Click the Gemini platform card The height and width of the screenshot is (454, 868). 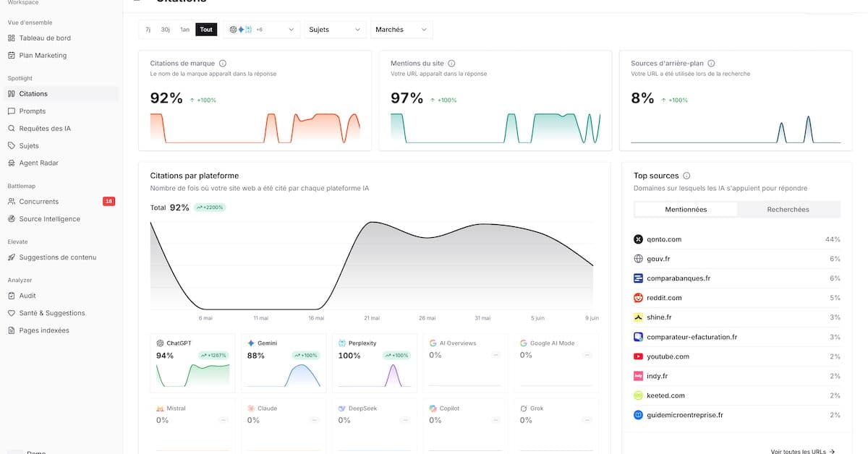[x=284, y=363]
